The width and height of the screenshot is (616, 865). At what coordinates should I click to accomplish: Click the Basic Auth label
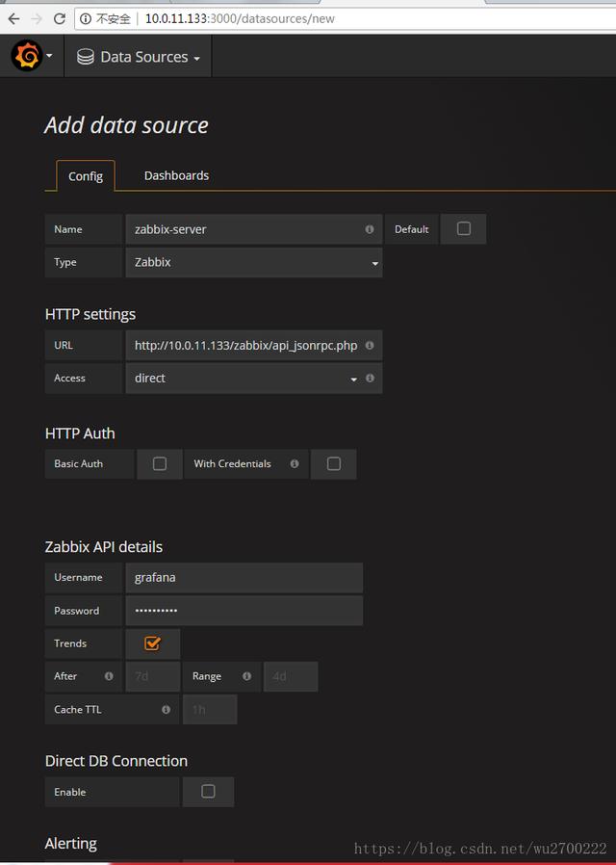pos(78,464)
